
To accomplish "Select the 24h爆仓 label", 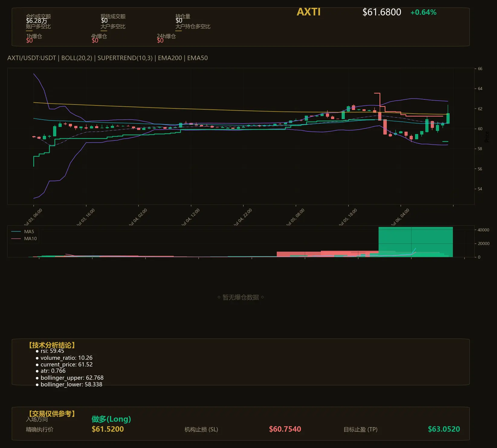I will (166, 36).
